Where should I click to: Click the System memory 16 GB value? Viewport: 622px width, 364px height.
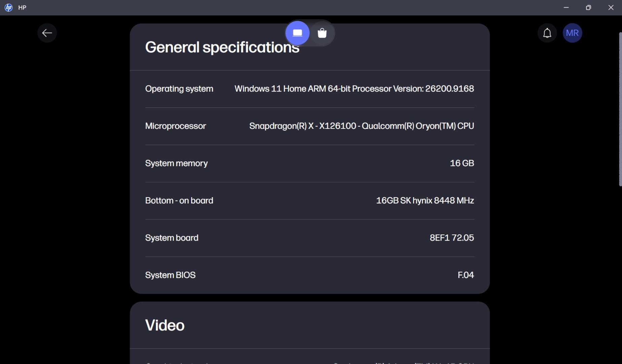pos(462,163)
